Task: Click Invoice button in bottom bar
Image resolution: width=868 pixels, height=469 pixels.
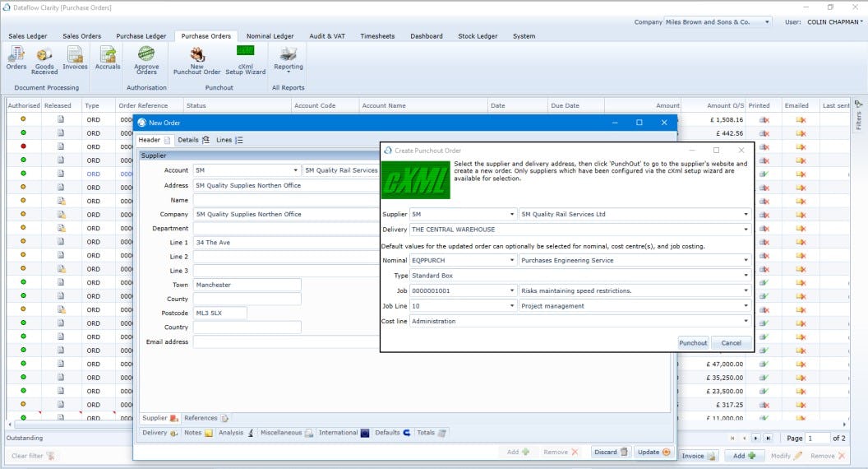Action: point(698,456)
